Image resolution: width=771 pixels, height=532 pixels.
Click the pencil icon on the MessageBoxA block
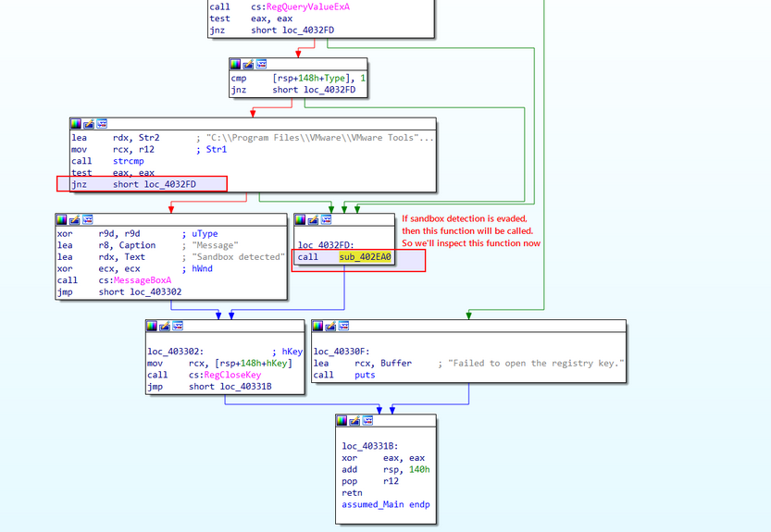74,219
